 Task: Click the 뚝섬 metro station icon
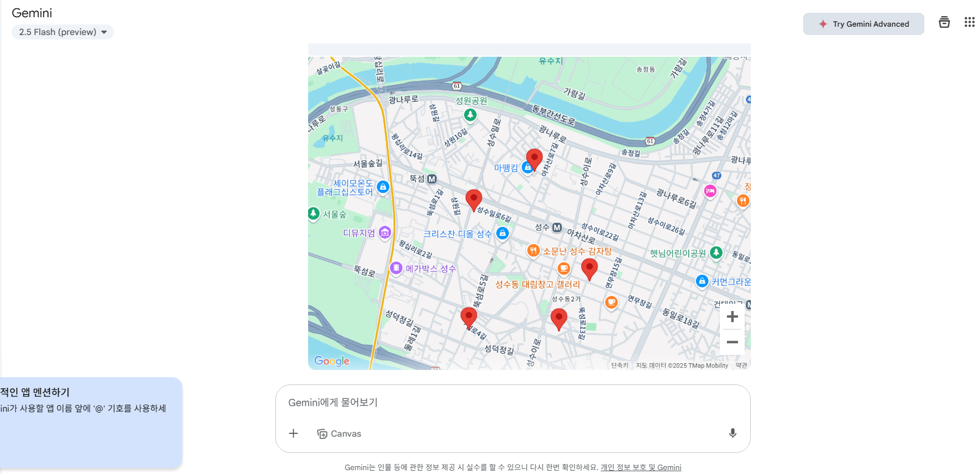432,179
